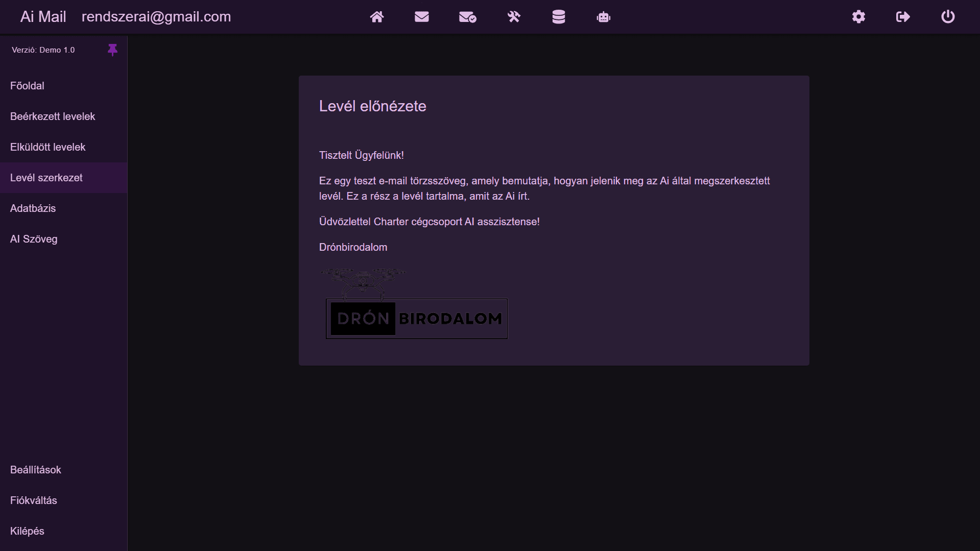
Task: Click the 'Beállítások' option
Action: pos(36,469)
